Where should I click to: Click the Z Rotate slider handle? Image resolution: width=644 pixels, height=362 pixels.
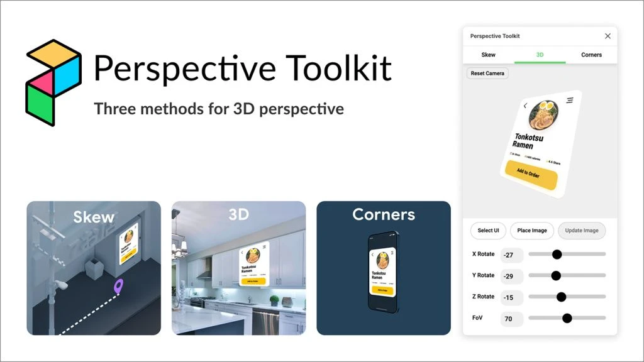(x=562, y=297)
